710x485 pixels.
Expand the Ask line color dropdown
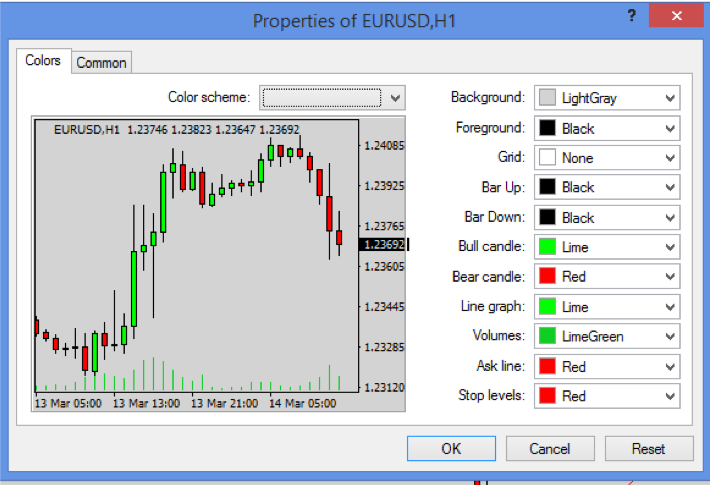(x=607, y=366)
